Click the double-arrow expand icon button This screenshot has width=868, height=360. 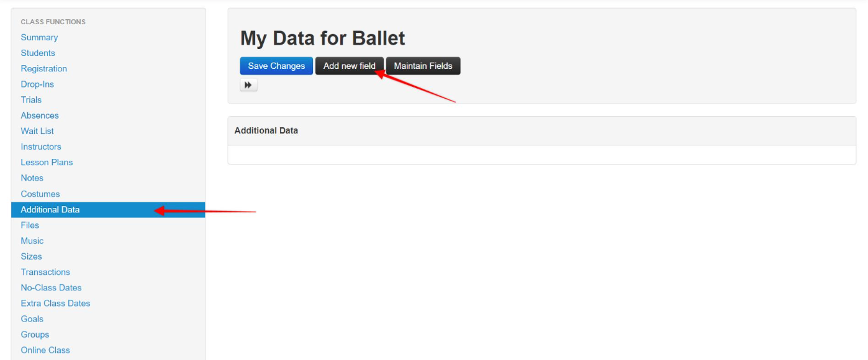pos(248,85)
